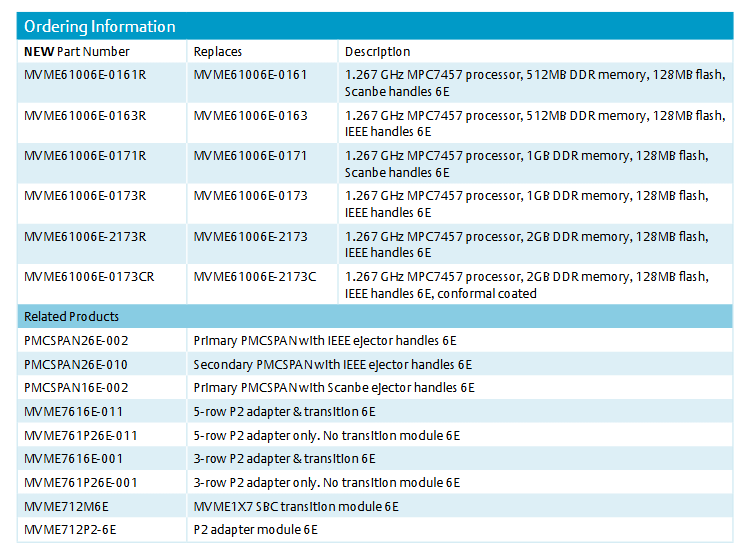The image size is (753, 557).
Task: Click part number MVME61006E-0173R
Action: [x=85, y=196]
